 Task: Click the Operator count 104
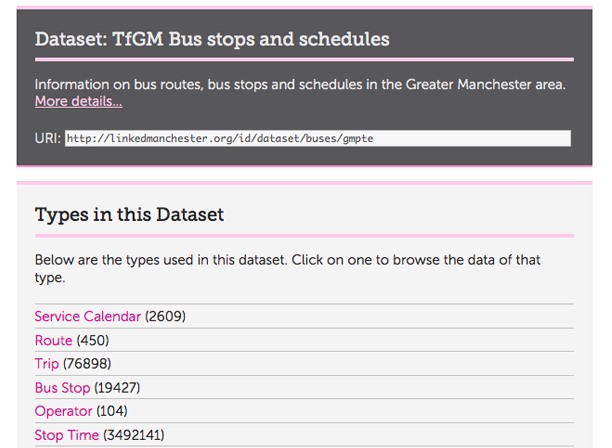112,411
